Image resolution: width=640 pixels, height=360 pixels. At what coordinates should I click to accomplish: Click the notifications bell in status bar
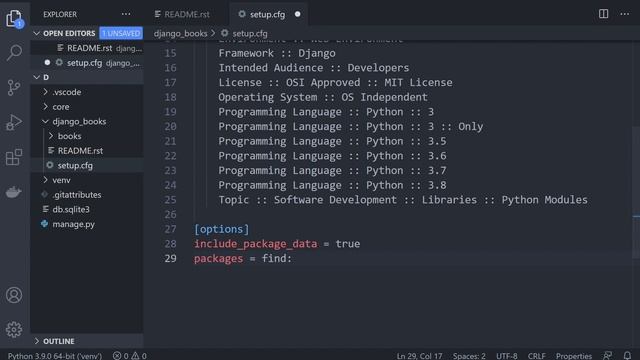(627, 356)
